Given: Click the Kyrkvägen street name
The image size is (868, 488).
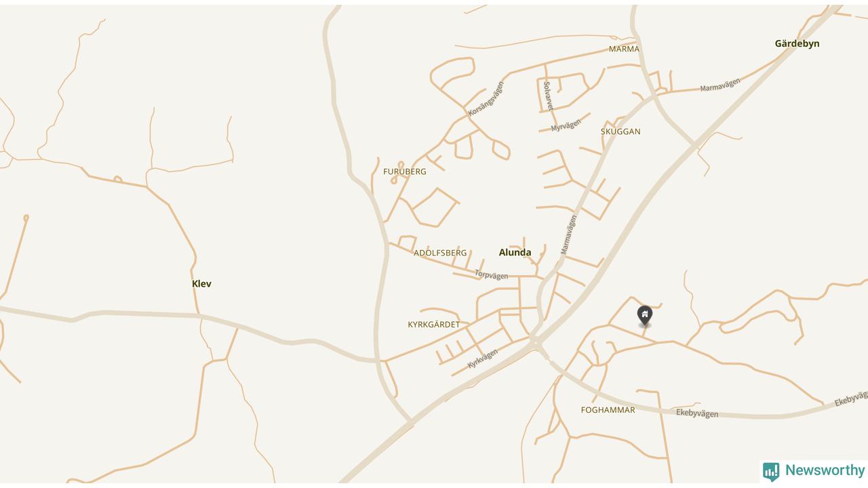Looking at the screenshot, I should [483, 359].
